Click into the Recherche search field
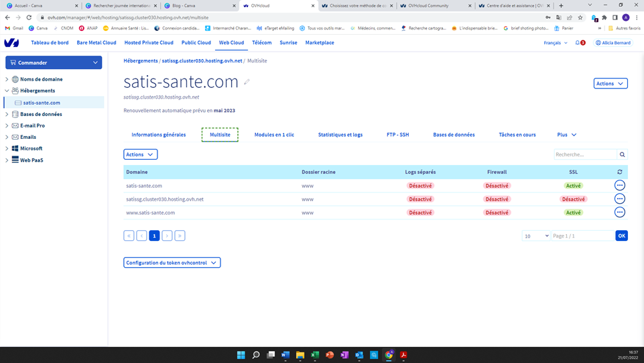644x363 pixels. pyautogui.click(x=584, y=154)
